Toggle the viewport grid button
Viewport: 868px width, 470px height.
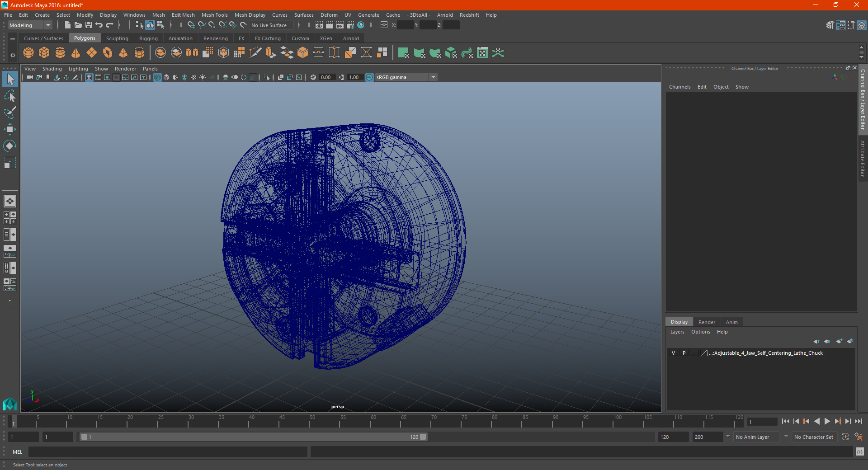(x=89, y=77)
